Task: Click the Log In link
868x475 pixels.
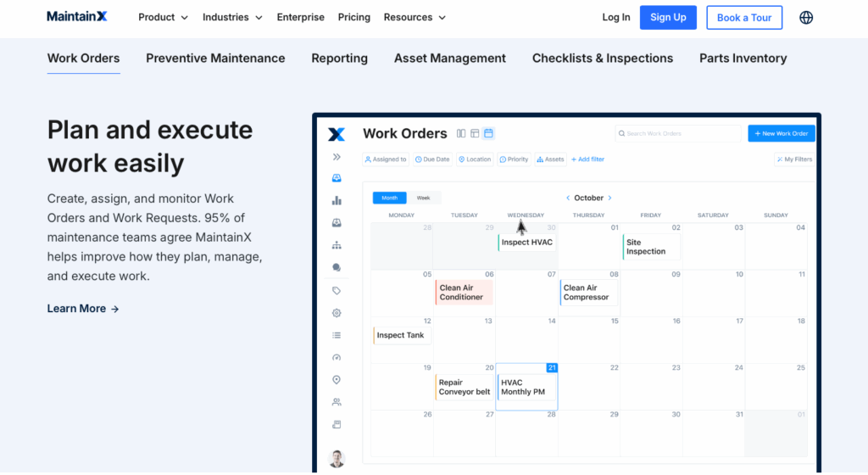Action: [616, 17]
